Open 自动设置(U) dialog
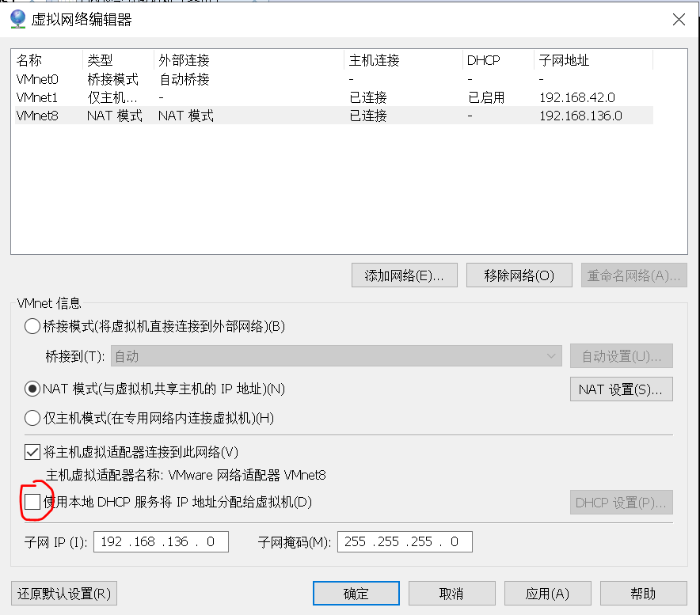The image size is (700, 615). tap(621, 355)
